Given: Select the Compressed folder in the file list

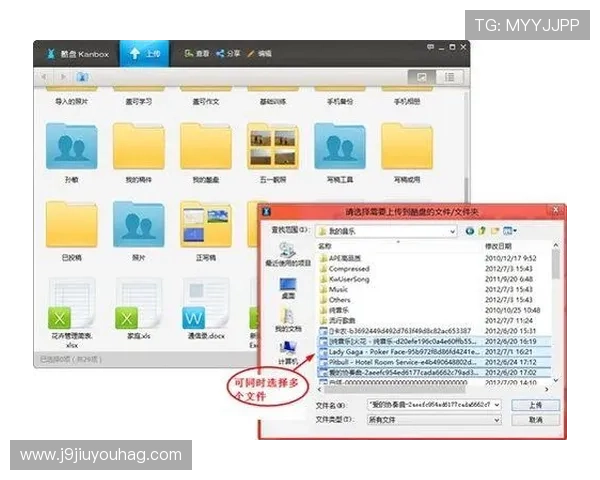Looking at the screenshot, I should click(344, 269).
